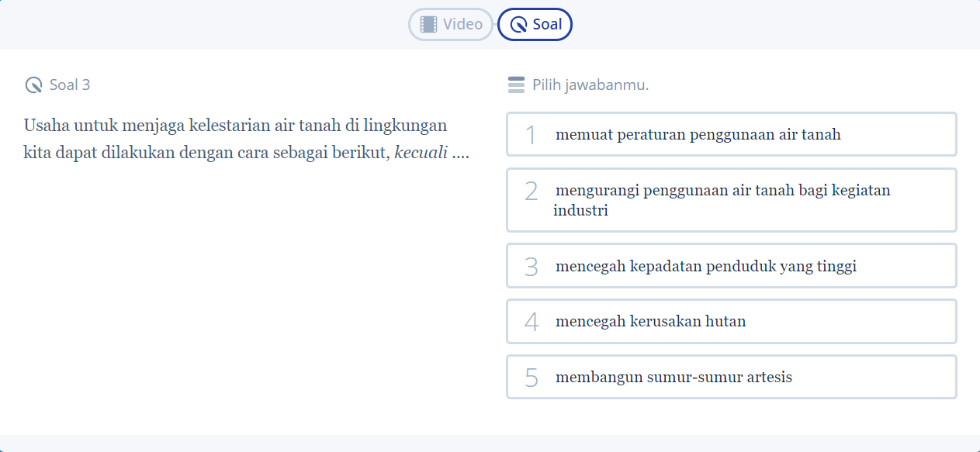Click the number 4 on fourth option
This screenshot has width=980, height=452.
[x=531, y=322]
